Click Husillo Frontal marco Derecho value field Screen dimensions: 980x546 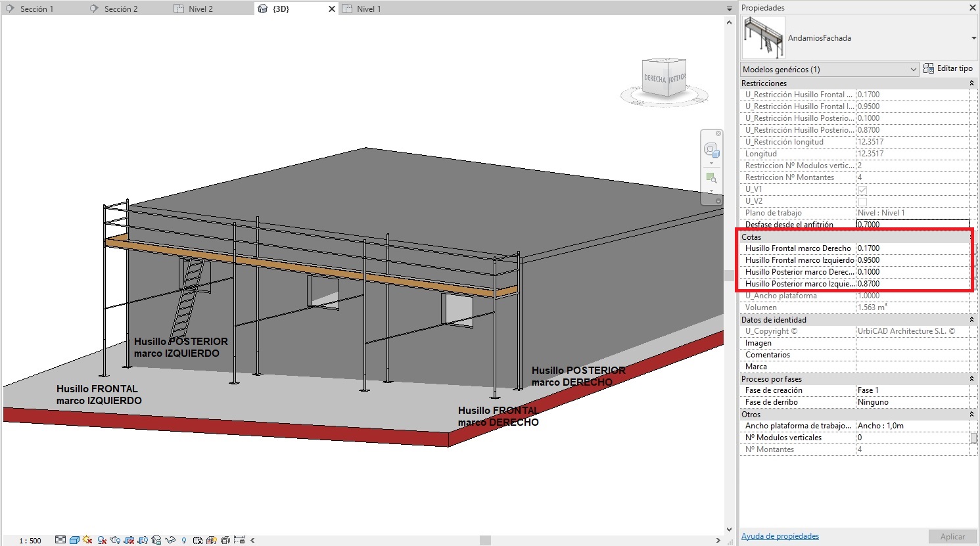[912, 248]
